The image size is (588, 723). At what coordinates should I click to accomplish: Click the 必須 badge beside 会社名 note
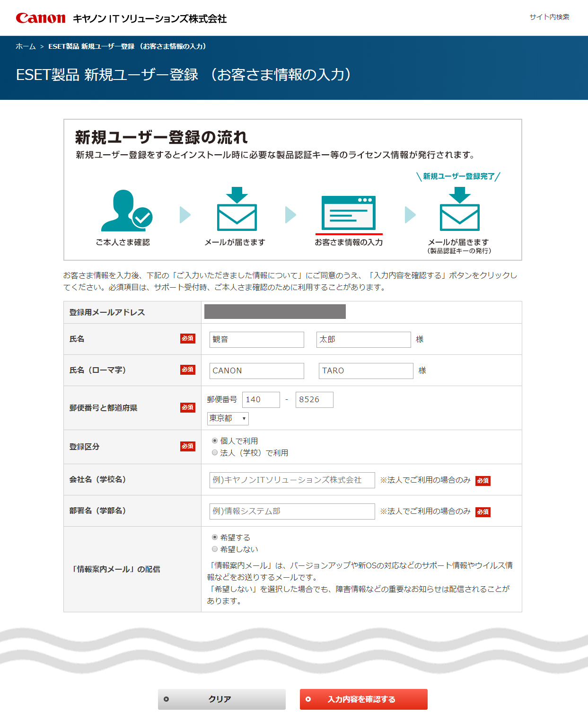[x=483, y=481]
